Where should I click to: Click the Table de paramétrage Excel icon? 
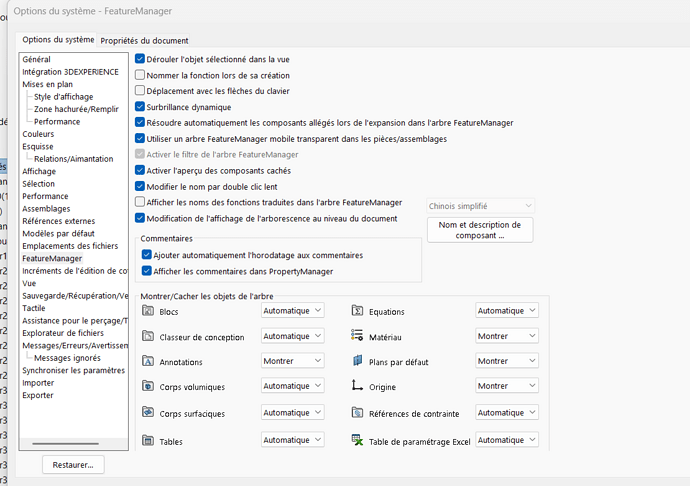pyautogui.click(x=357, y=440)
